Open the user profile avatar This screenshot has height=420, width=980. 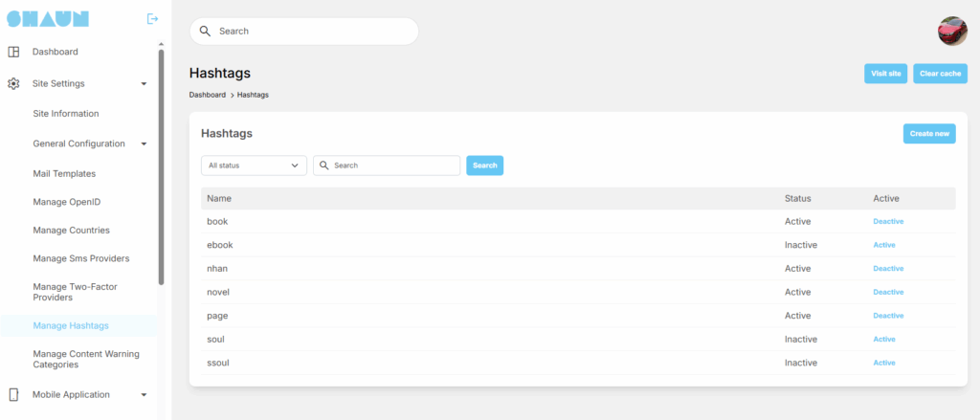coord(951,31)
